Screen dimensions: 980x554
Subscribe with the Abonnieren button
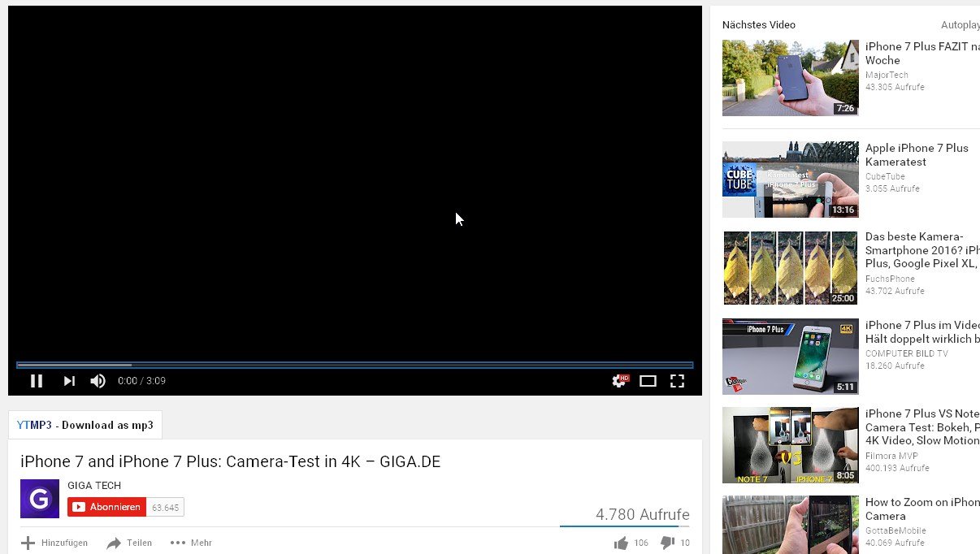106,507
